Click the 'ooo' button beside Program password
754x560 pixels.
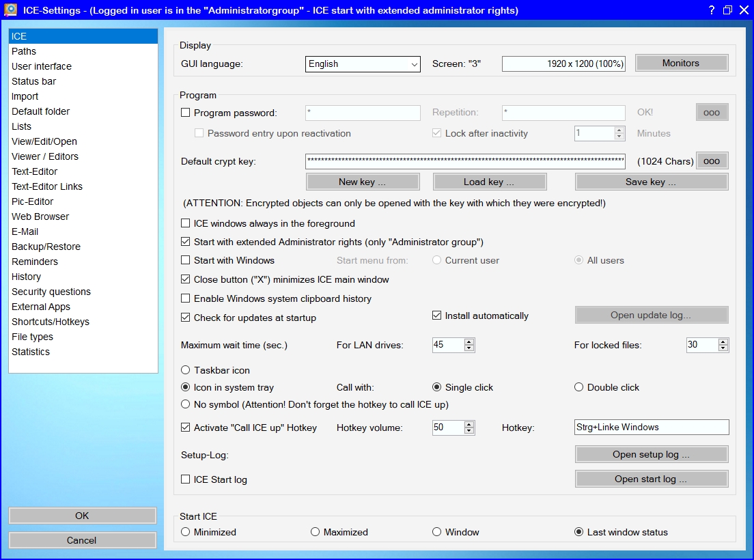(x=712, y=113)
